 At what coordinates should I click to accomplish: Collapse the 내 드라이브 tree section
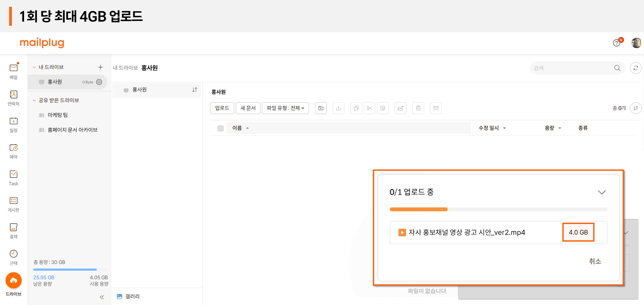point(34,67)
